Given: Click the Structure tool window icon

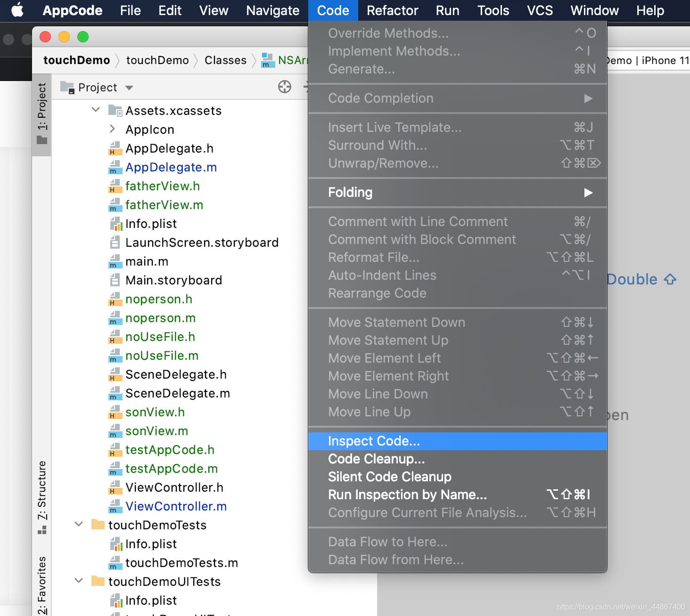Looking at the screenshot, I should [42, 530].
